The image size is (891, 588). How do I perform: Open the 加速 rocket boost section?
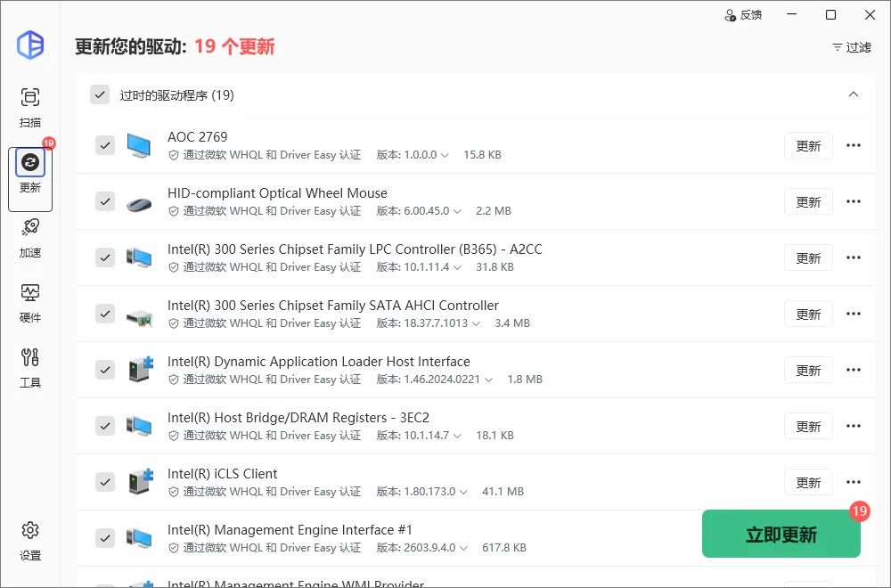30,238
